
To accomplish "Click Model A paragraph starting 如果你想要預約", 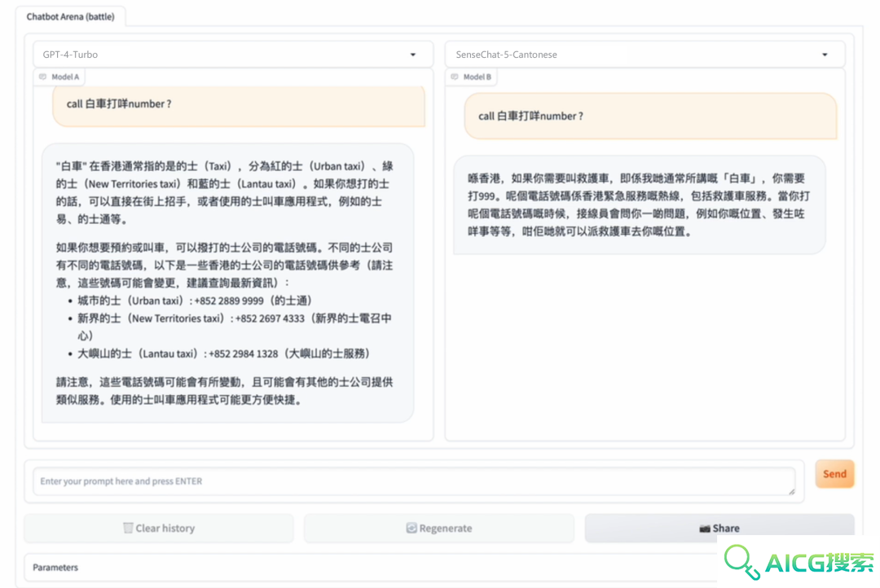I will coord(225,265).
